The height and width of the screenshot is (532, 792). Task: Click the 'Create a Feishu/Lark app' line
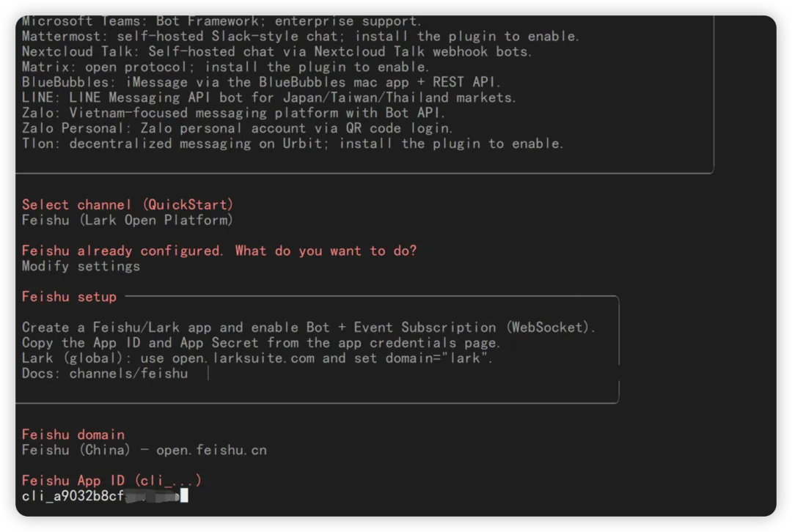pos(308,327)
